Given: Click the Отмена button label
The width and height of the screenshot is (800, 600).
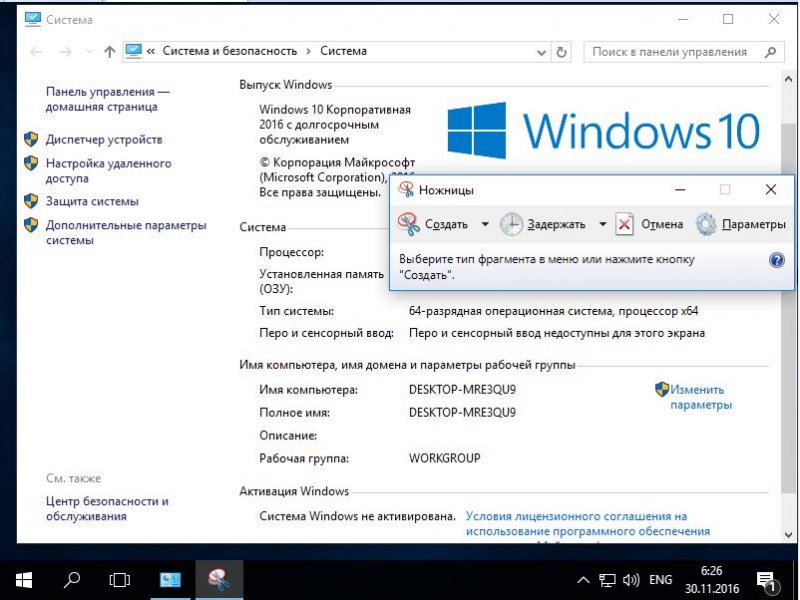Looking at the screenshot, I should click(662, 224).
